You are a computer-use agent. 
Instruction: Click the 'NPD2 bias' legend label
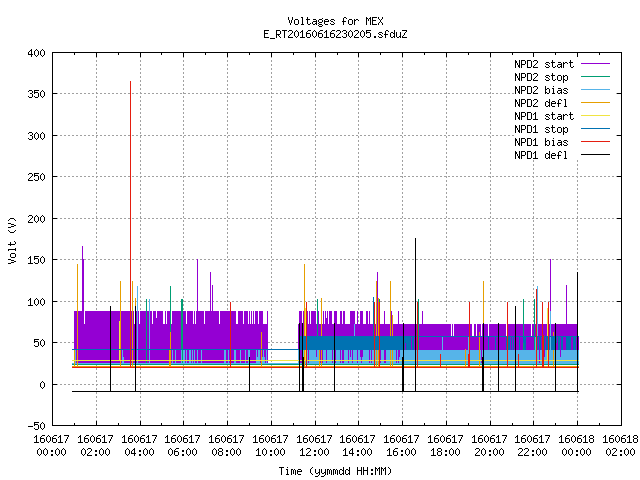[x=541, y=90]
